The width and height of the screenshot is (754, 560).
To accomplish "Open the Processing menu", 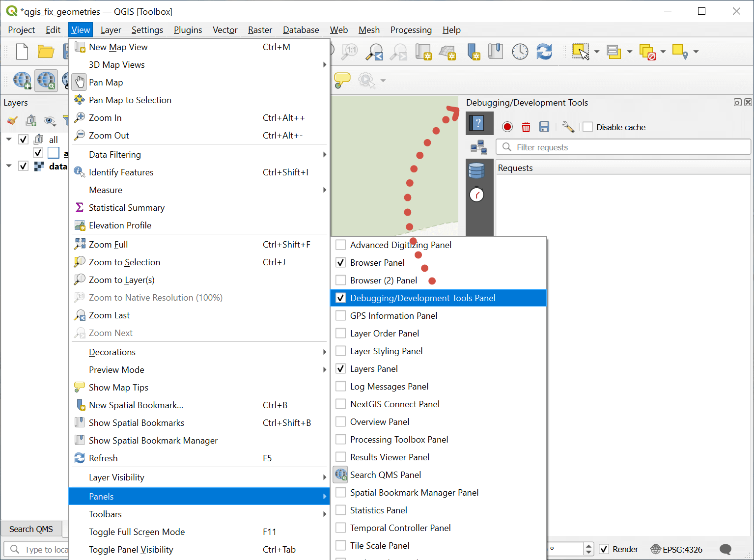I will (x=411, y=30).
